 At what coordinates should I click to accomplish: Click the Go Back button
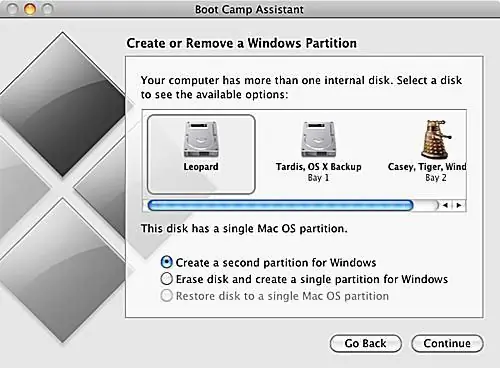[x=366, y=343]
